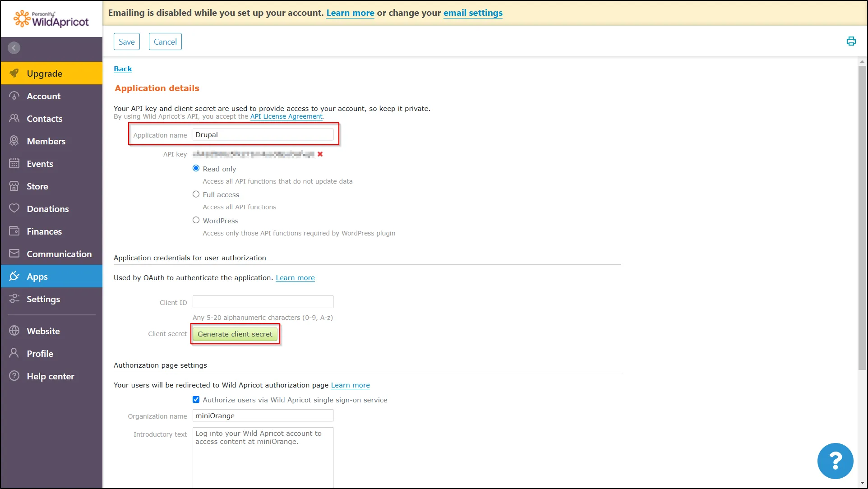Image resolution: width=868 pixels, height=489 pixels.
Task: Open Website in the sidebar
Action: click(x=51, y=331)
